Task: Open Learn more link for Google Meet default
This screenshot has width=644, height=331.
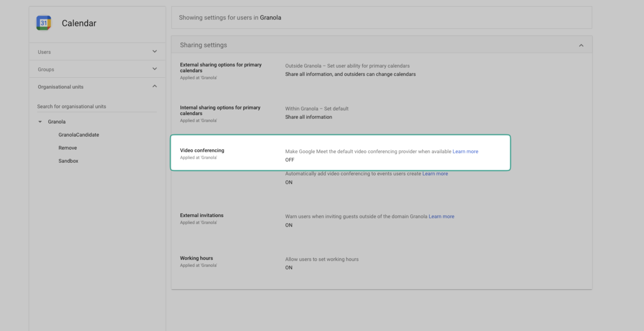Action: pos(465,152)
